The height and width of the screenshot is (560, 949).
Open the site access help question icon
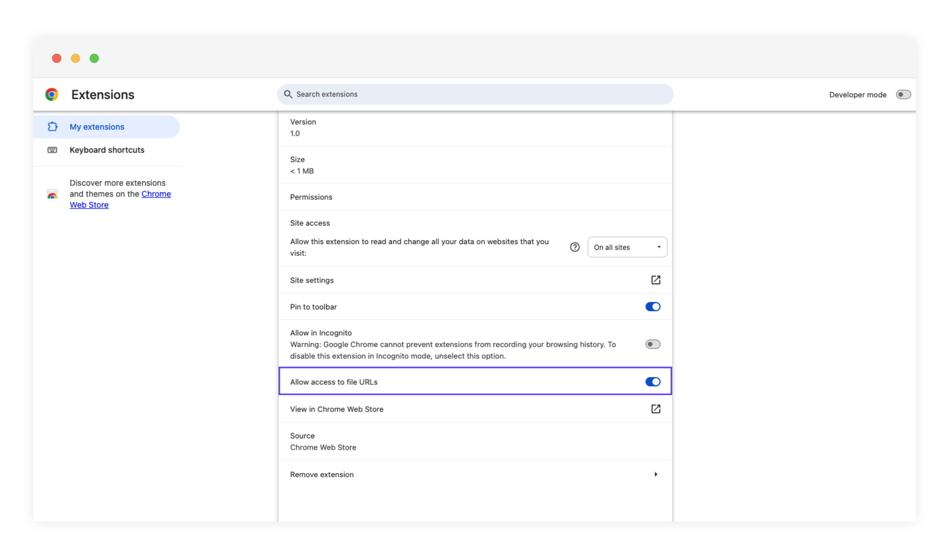[575, 247]
